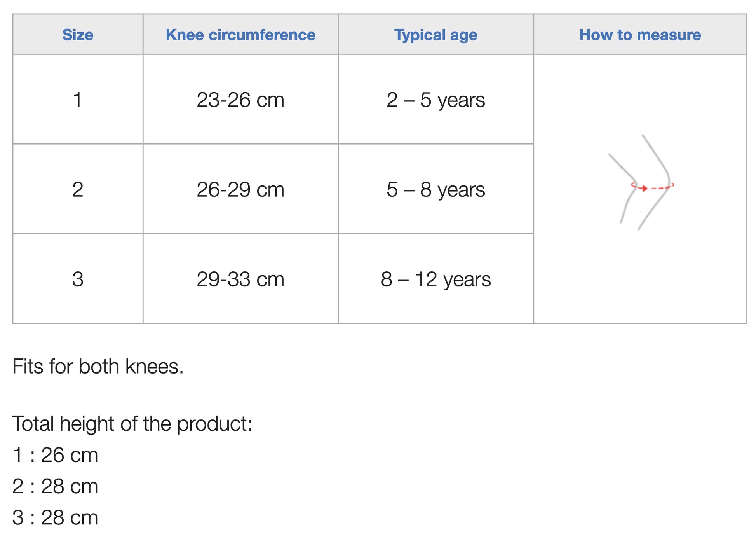
Task: Click the 1 : 26 cm height line
Action: (x=55, y=455)
